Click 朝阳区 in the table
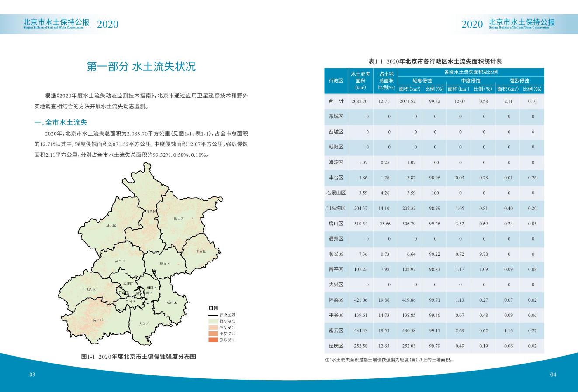The image size is (578, 392). click(x=336, y=147)
